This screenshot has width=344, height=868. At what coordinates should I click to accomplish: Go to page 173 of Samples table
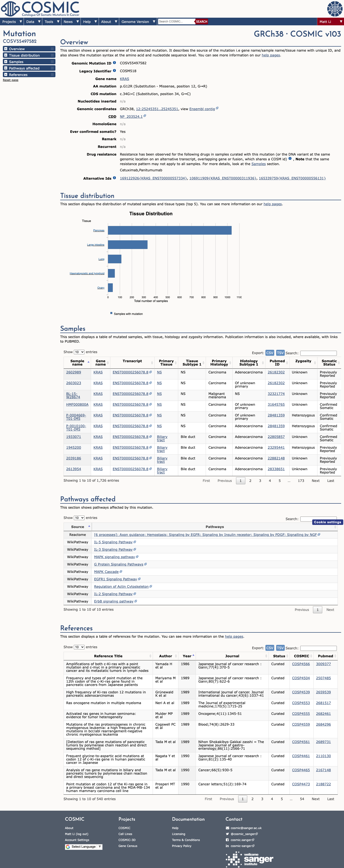(x=301, y=480)
